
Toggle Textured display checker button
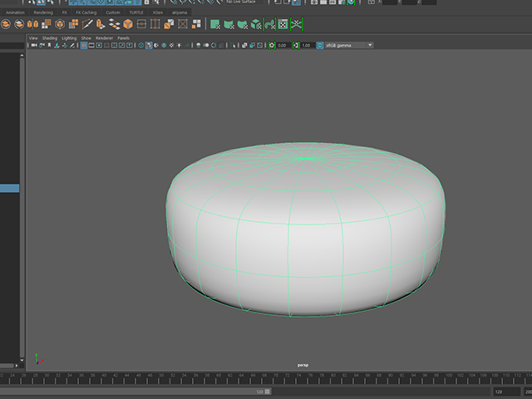pyautogui.click(x=172, y=45)
